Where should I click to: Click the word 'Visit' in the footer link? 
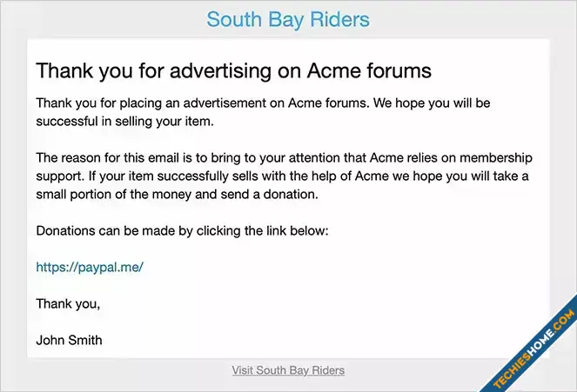point(245,370)
